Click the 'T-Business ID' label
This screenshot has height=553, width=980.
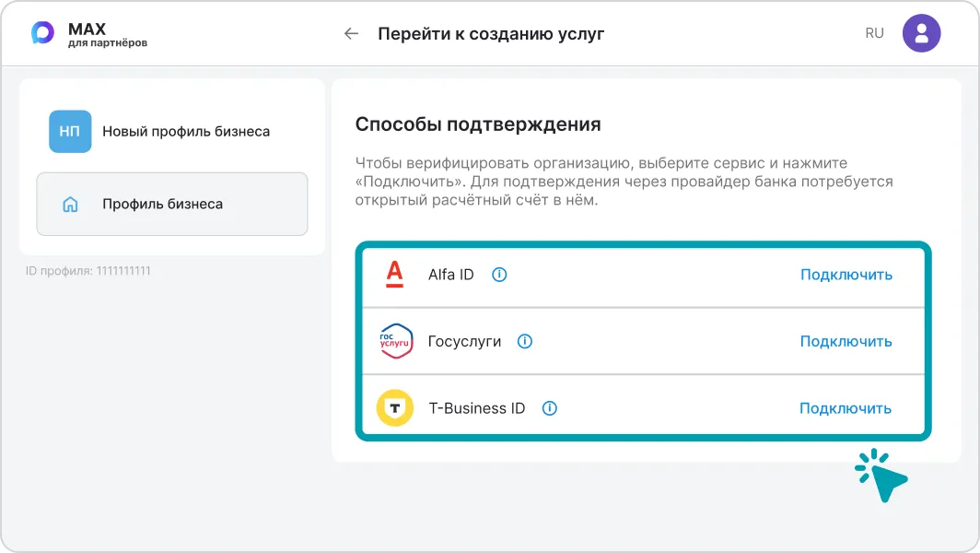pyautogui.click(x=477, y=408)
